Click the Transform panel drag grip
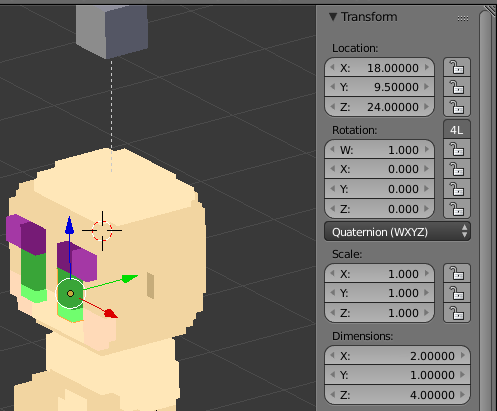 (463, 18)
